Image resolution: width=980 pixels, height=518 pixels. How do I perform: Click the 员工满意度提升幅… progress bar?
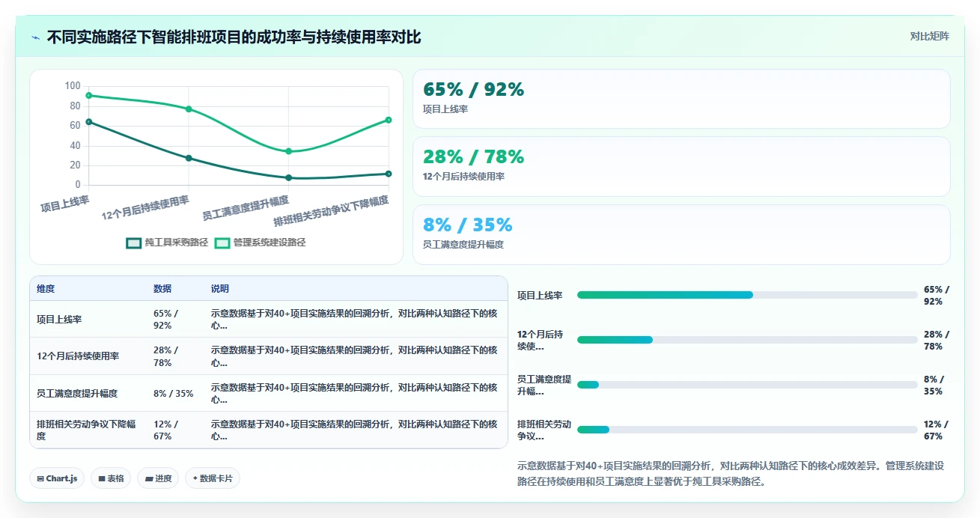[747, 385]
